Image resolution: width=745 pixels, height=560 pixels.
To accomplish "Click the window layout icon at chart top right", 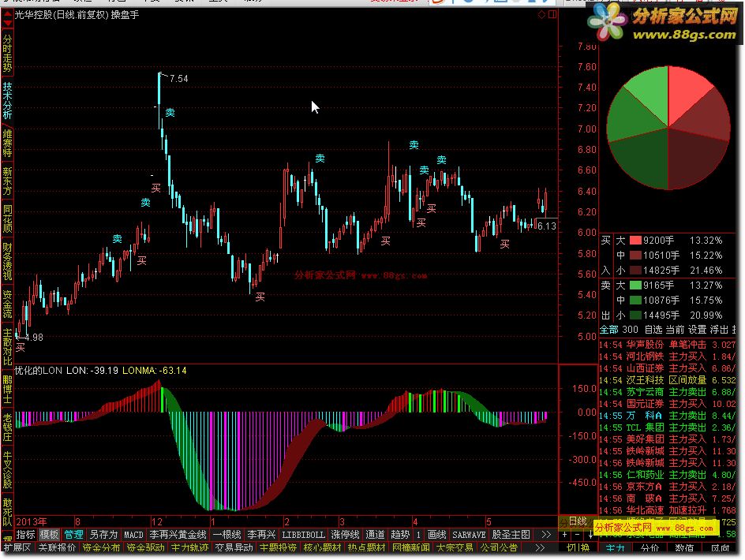I will click(x=552, y=15).
